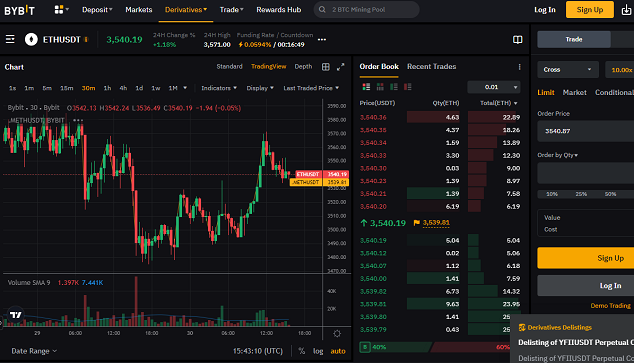Viewport: 634px width, 363px height.
Task: Click the download app icon
Action: click(626, 10)
